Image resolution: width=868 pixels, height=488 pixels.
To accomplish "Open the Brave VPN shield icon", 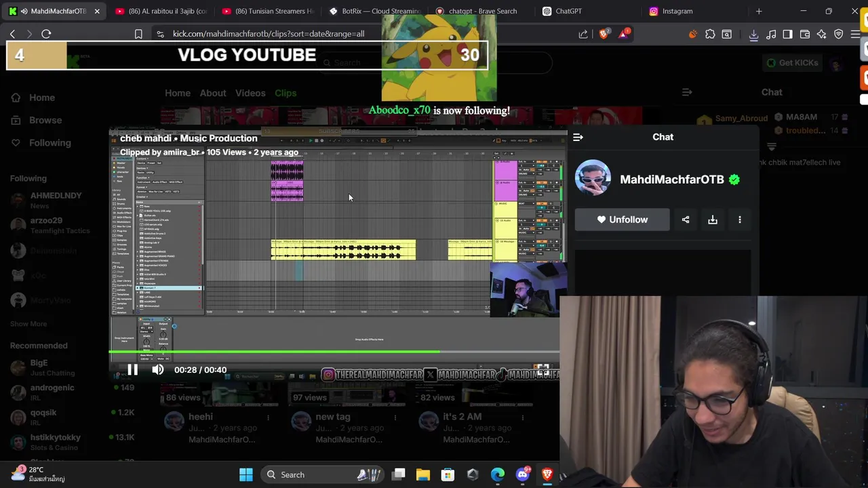I will [x=839, y=34].
